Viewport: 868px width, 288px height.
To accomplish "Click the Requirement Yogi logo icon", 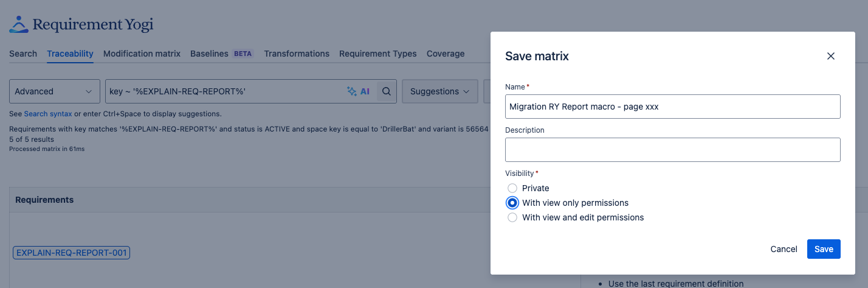I will pos(19,24).
